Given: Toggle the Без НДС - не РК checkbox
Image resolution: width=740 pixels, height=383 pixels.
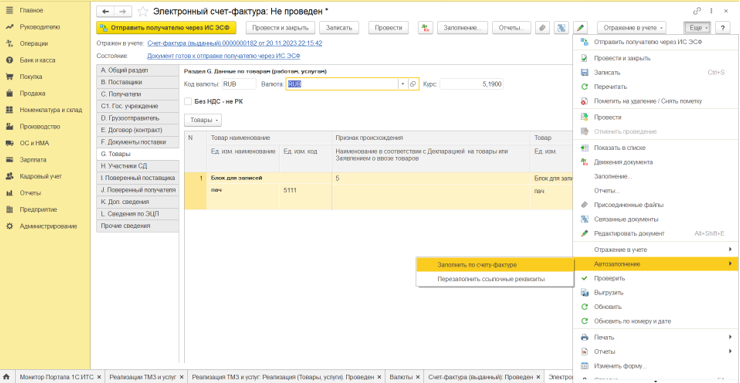Looking at the screenshot, I should tap(188, 101).
